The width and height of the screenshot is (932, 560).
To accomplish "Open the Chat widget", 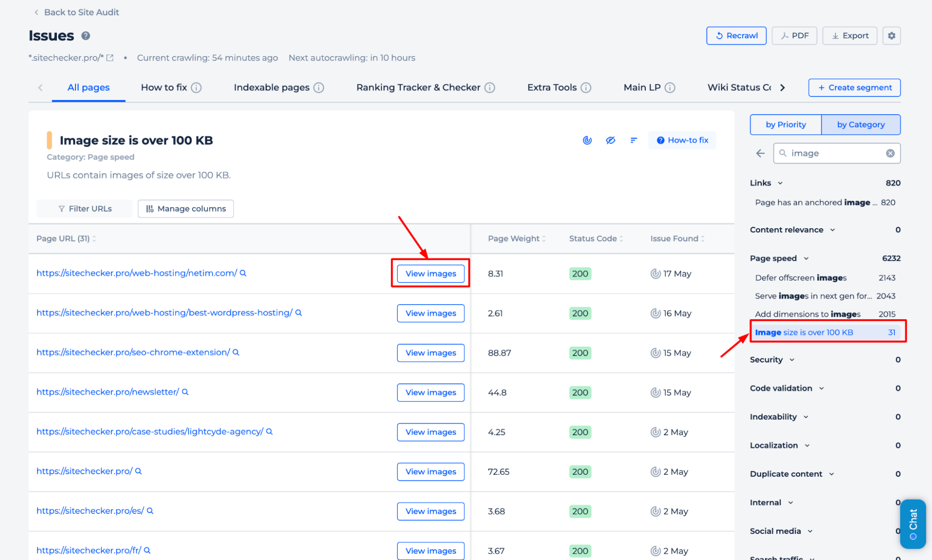I will (912, 524).
